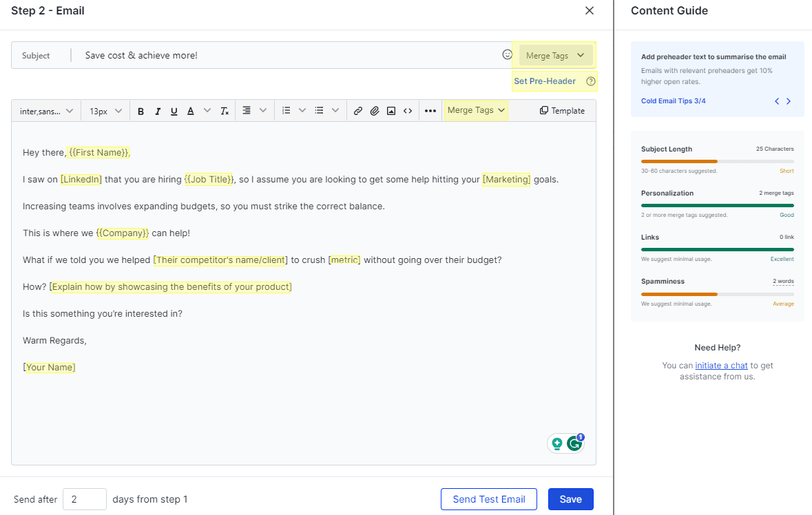The image size is (812, 515).
Task: Apply underline formatting
Action: point(174,110)
